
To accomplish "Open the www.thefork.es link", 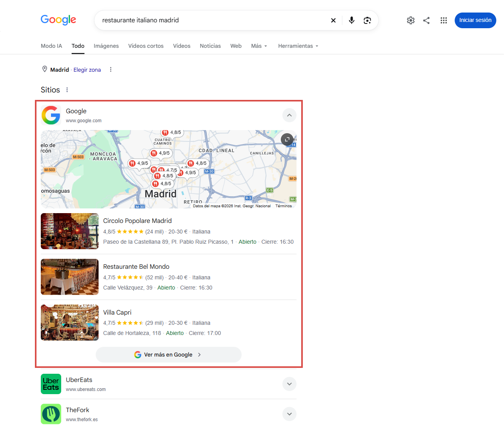I will tap(82, 420).
